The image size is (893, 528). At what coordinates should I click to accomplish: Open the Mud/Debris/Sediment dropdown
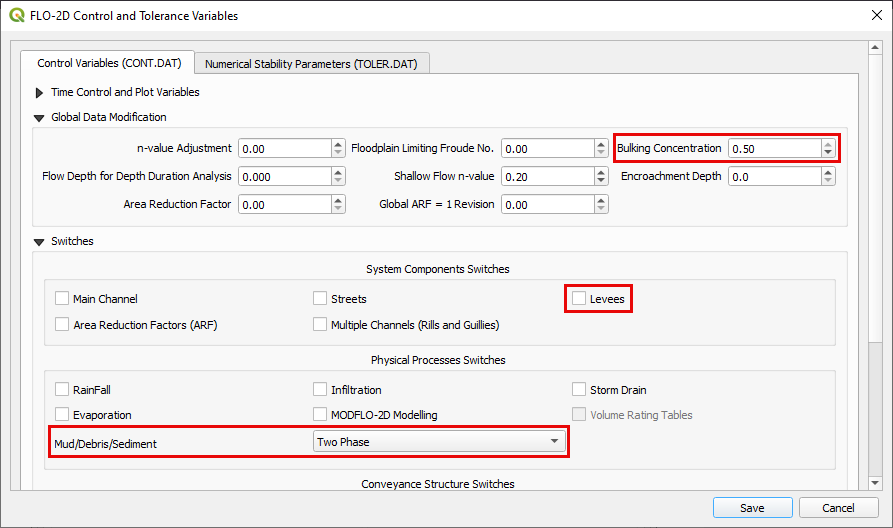(x=439, y=441)
